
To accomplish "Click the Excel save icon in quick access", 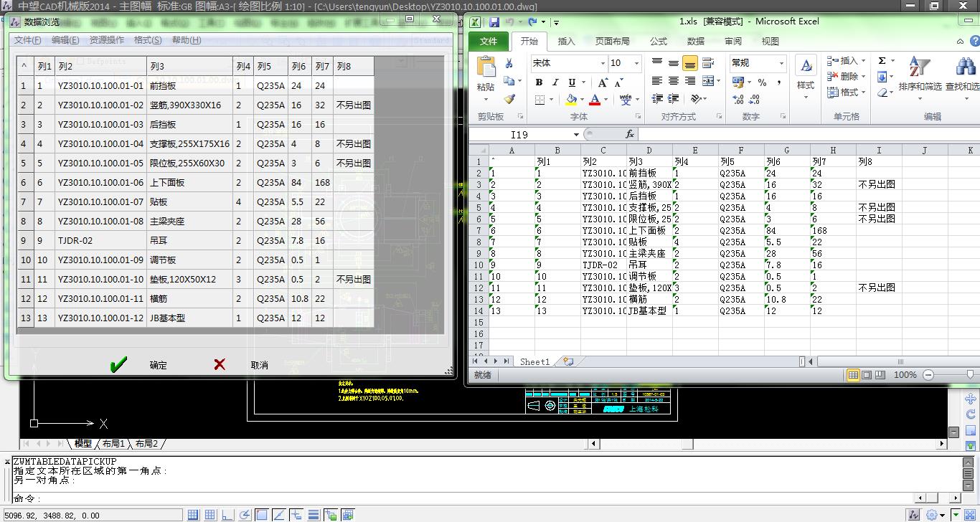I will tap(494, 22).
